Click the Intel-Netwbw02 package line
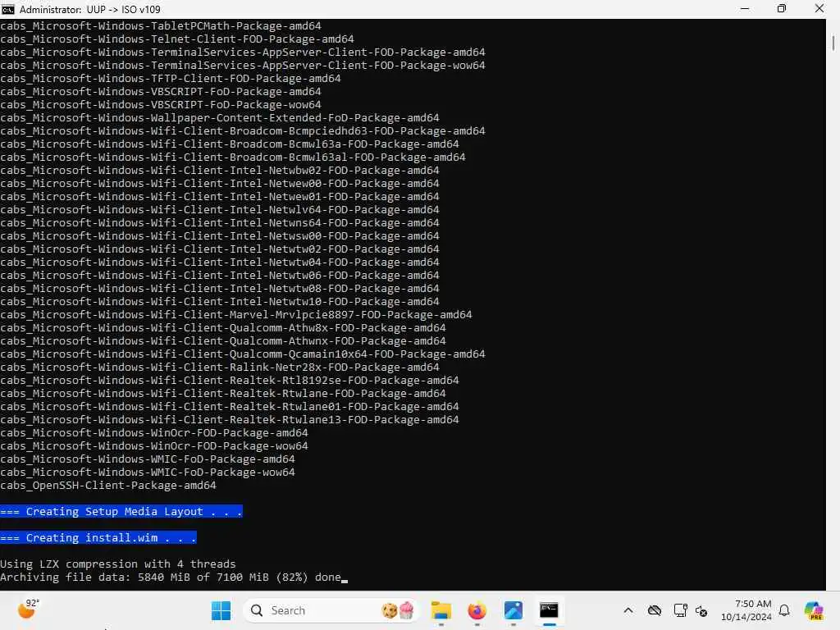The height and width of the screenshot is (630, 840). (x=220, y=171)
